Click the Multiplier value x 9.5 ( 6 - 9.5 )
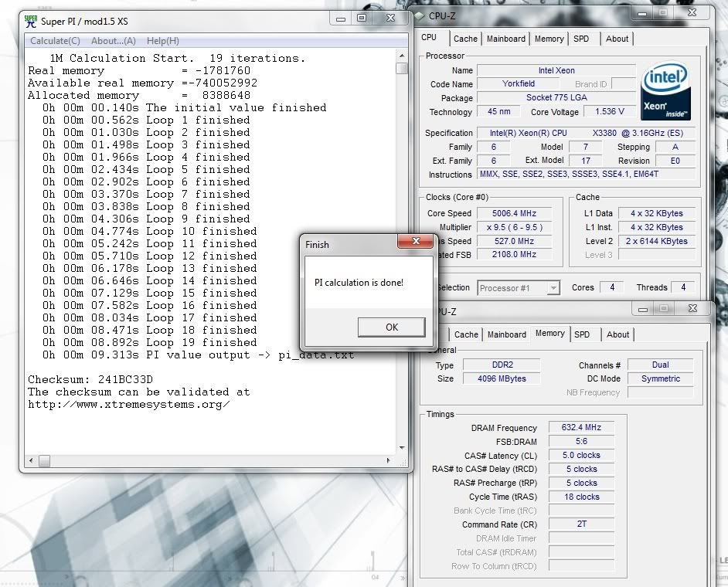 [x=514, y=227]
